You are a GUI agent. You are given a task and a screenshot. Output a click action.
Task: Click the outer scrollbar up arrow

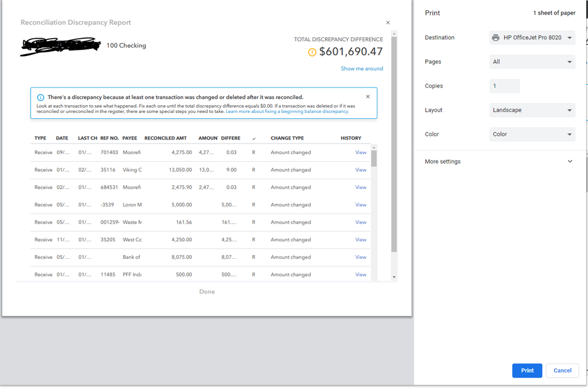point(394,34)
